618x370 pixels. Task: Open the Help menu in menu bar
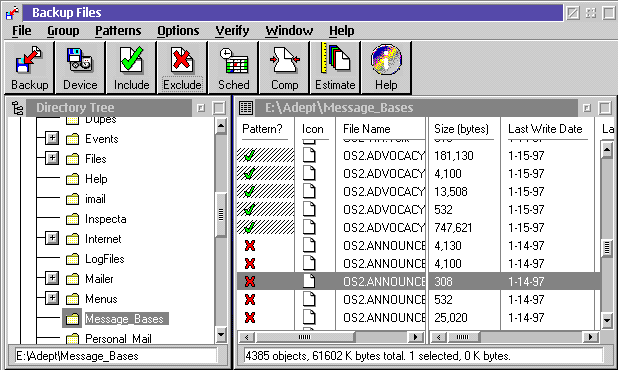(341, 31)
